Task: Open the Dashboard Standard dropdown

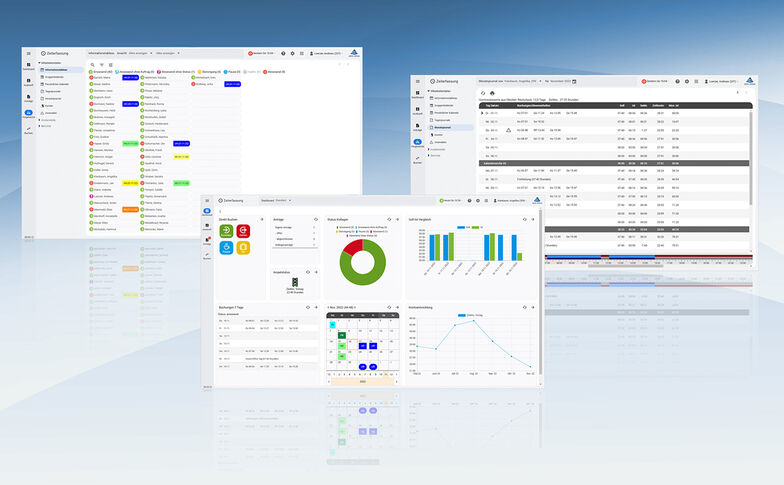Action: 274,200
